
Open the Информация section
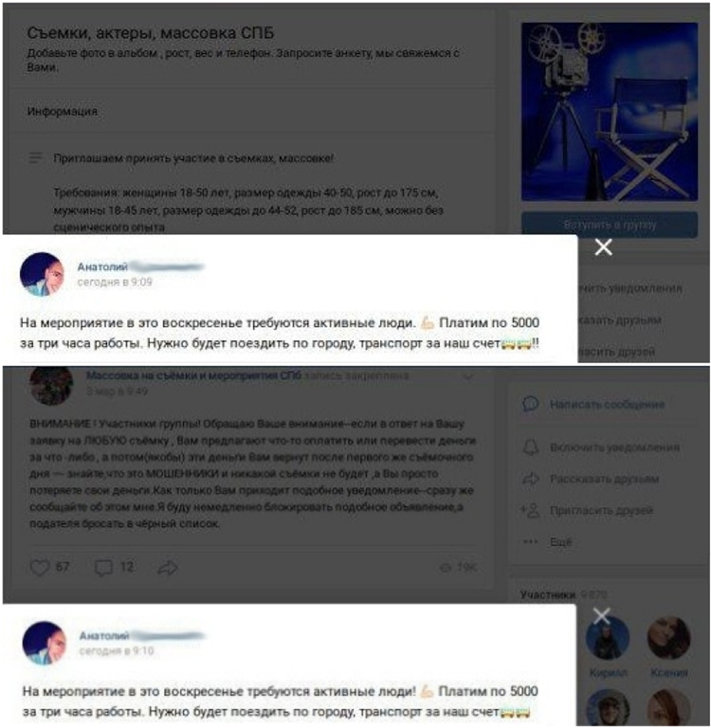pos(63,112)
